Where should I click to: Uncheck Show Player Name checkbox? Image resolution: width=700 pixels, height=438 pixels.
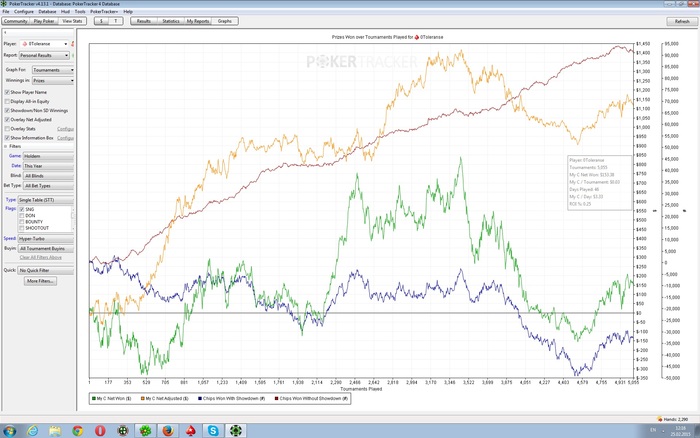8,92
